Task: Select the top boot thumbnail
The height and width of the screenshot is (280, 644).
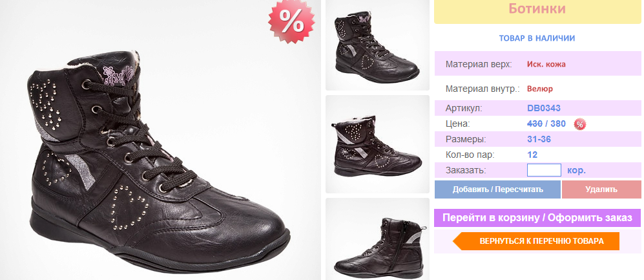Action: (x=377, y=45)
